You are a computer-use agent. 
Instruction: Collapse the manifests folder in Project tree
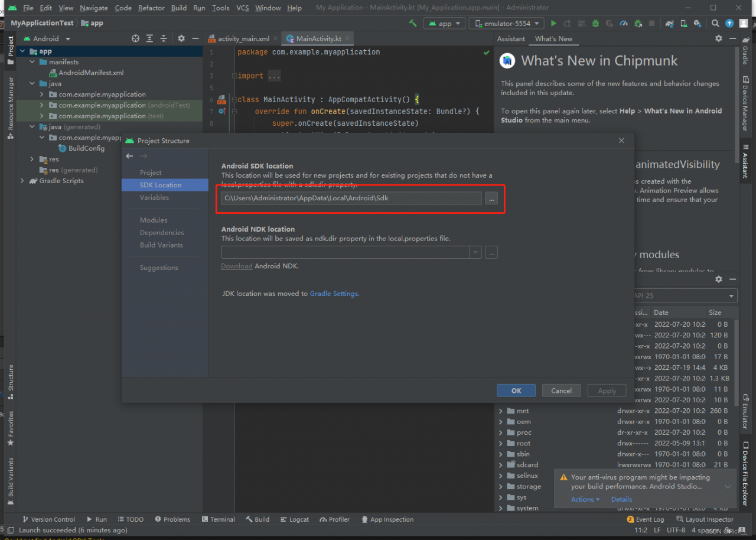coord(32,62)
